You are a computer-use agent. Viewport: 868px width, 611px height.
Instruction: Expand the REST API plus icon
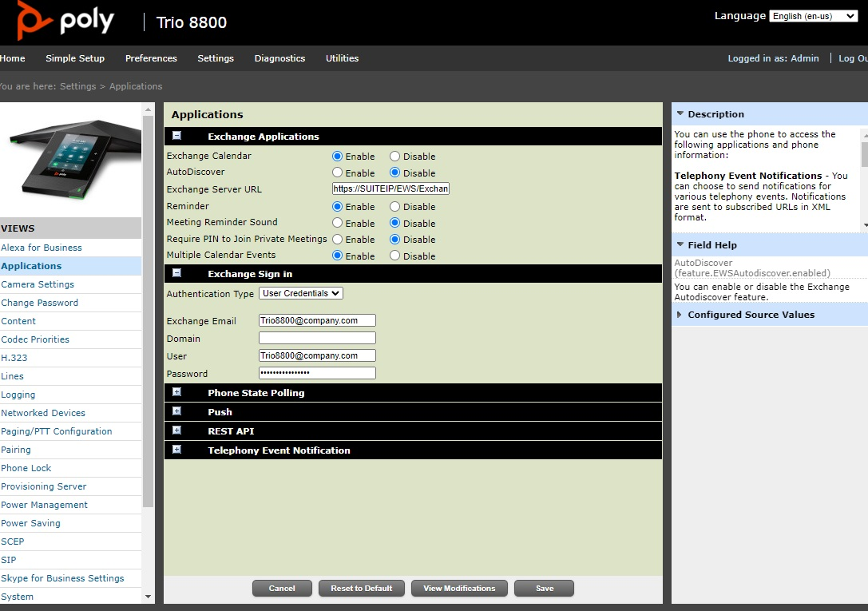pyautogui.click(x=176, y=430)
